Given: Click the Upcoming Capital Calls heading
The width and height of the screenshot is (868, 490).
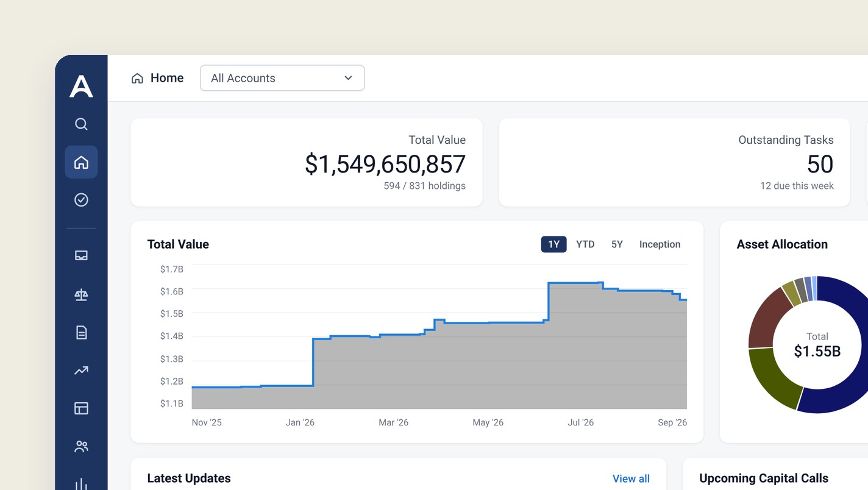Looking at the screenshot, I should pyautogui.click(x=764, y=478).
